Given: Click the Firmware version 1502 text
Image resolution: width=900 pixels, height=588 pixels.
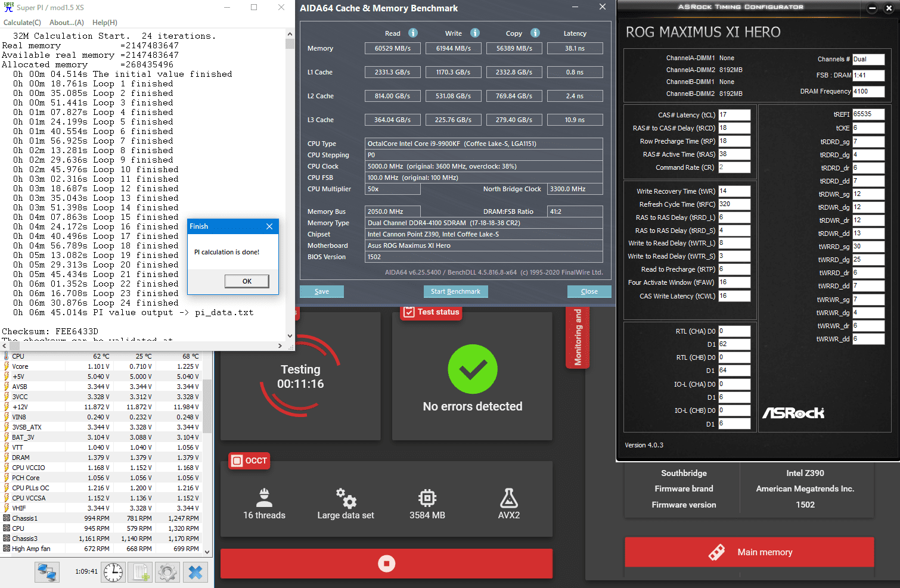Looking at the screenshot, I should [x=805, y=505].
